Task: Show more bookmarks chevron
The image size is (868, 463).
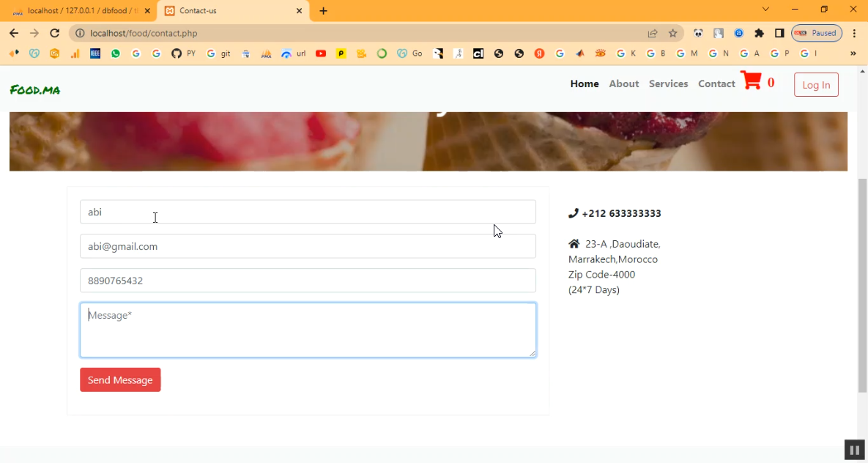Action: (853, 53)
